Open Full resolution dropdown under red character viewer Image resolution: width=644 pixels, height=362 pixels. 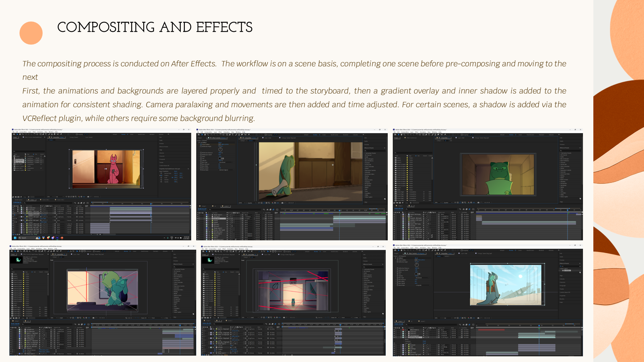coord(60,197)
